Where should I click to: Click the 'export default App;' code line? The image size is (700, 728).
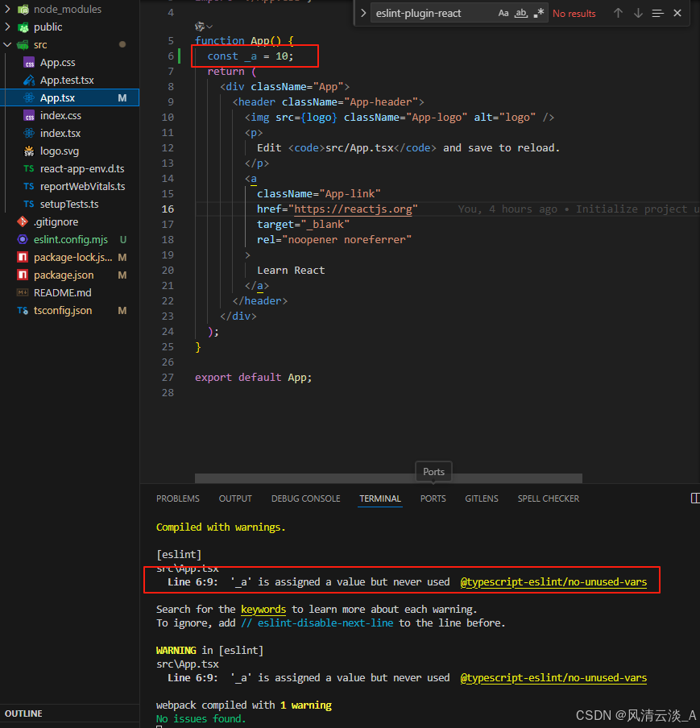(x=253, y=378)
